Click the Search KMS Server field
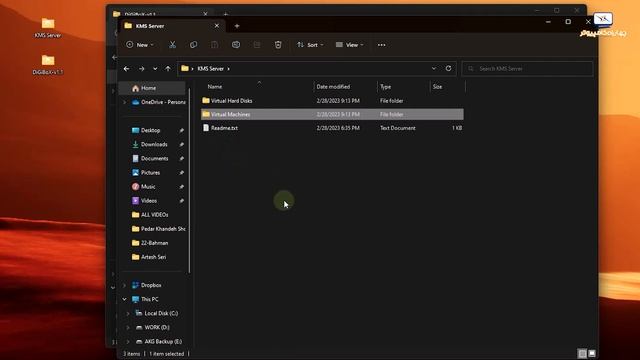Viewport: 640px width, 360px height. [527, 69]
